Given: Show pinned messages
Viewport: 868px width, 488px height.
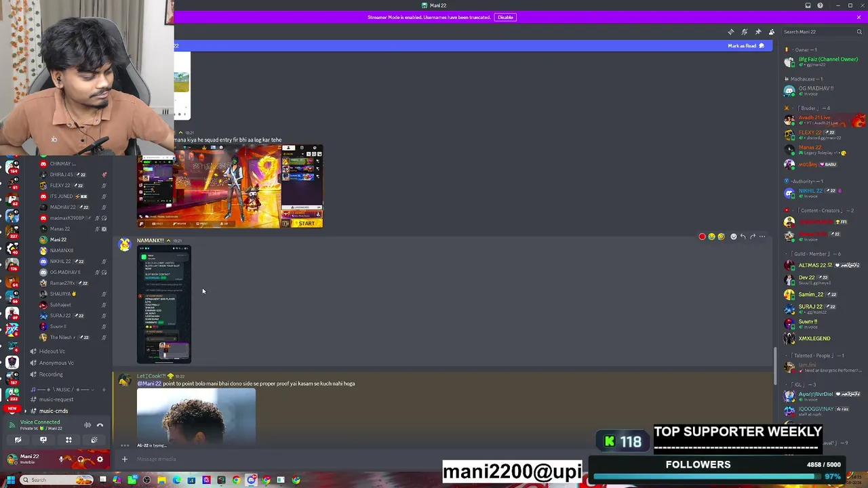Looking at the screenshot, I should (x=757, y=32).
